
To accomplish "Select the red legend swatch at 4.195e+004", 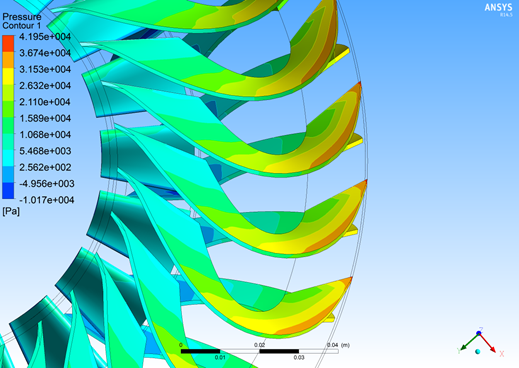I will (8, 44).
